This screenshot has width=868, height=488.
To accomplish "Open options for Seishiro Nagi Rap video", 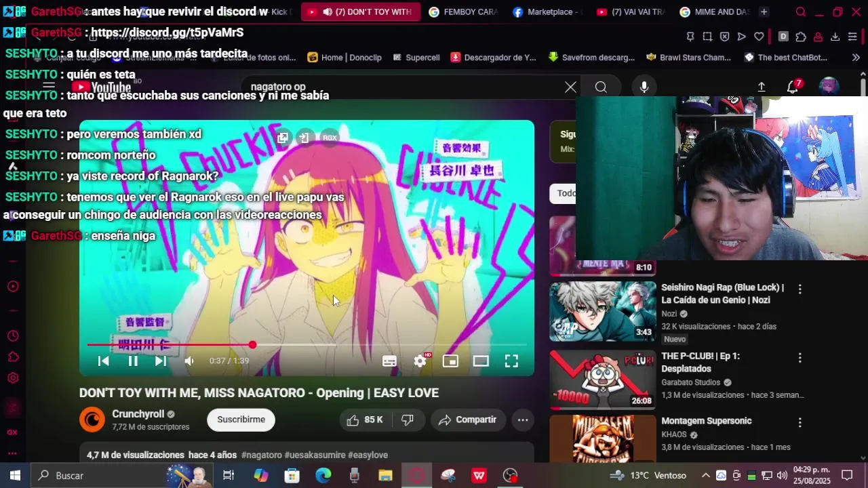I will pos(800,289).
